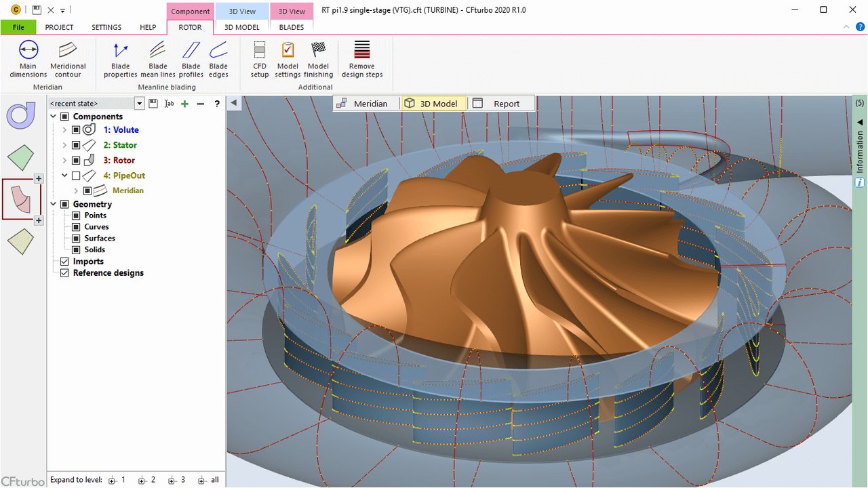
Task: Expand tree to level 2
Action: 147,480
